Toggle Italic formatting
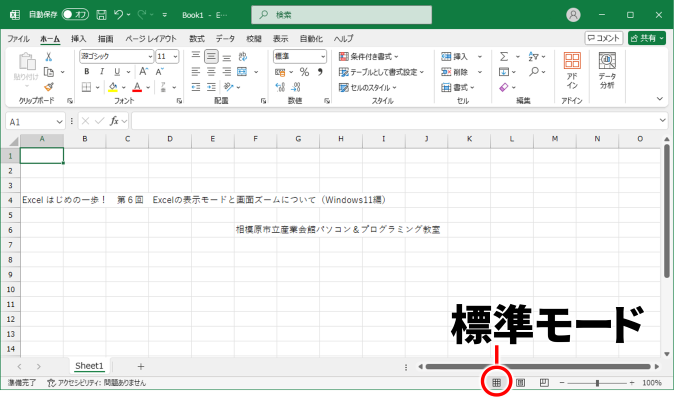The image size is (674, 400). (x=102, y=72)
